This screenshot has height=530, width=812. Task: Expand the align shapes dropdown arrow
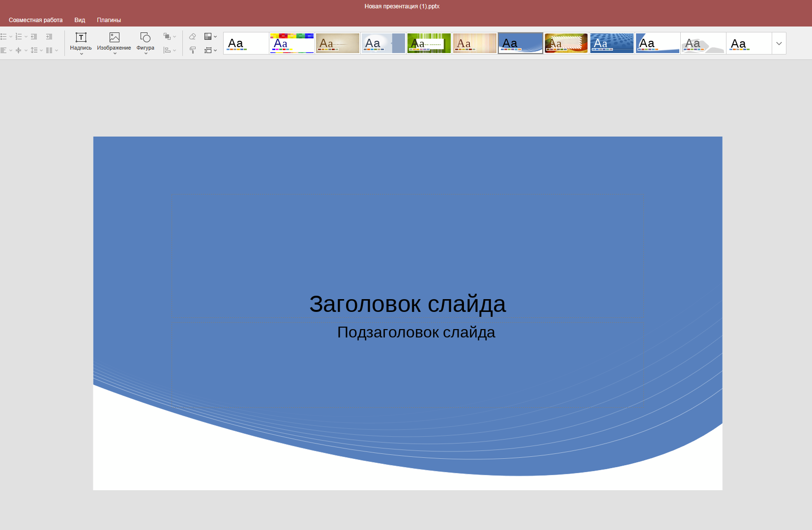[174, 50]
